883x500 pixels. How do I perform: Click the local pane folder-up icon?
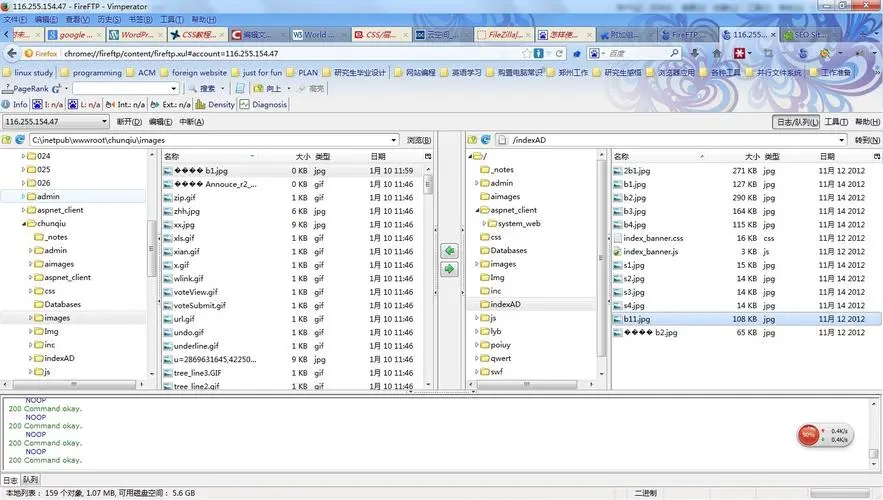[7, 140]
